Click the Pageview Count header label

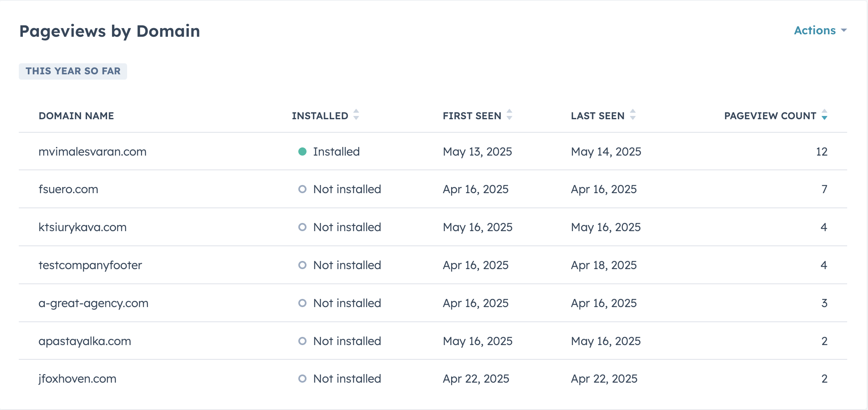tap(770, 116)
